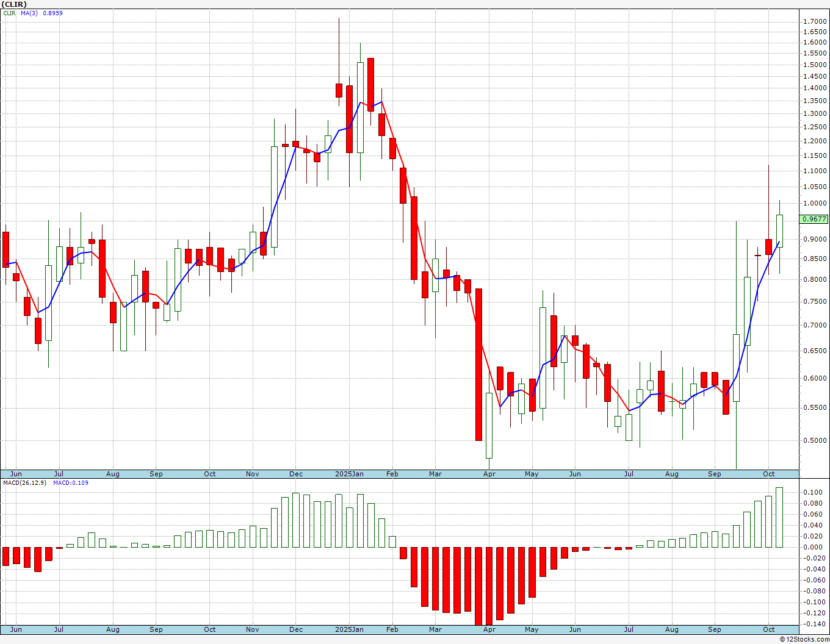Screen dimensions: 830x644
Task: Click the 0.5000 price axis label
Action: [815, 441]
